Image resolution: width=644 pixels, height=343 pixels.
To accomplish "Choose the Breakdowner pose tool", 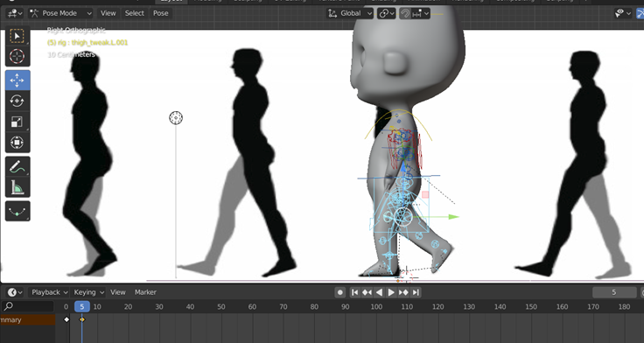I will click(x=17, y=211).
